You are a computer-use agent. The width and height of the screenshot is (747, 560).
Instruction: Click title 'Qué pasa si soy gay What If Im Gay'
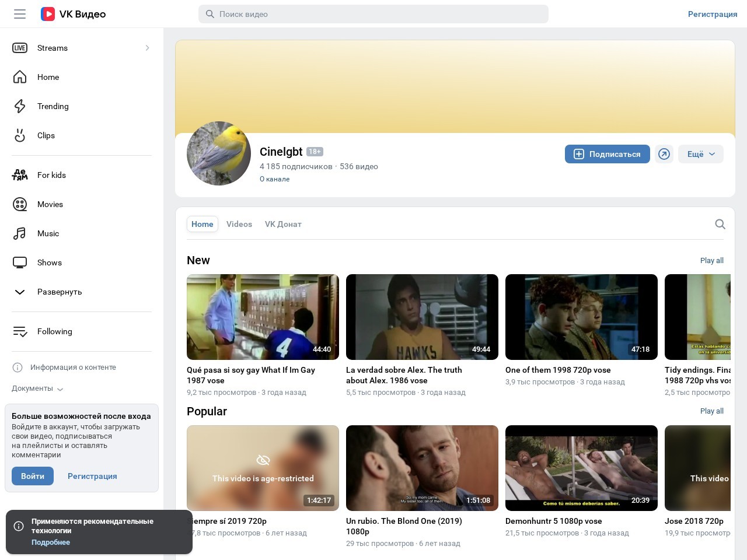coord(251,375)
